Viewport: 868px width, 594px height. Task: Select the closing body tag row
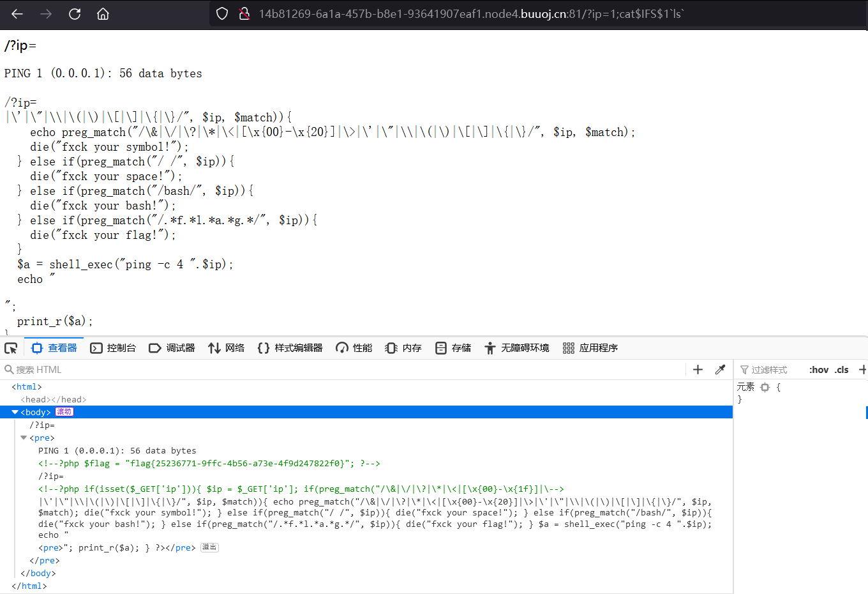(x=38, y=574)
